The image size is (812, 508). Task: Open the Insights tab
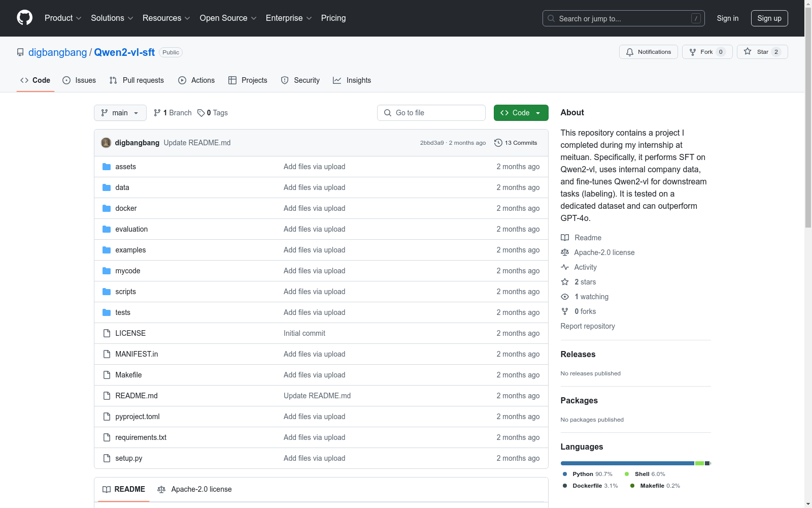(x=352, y=80)
